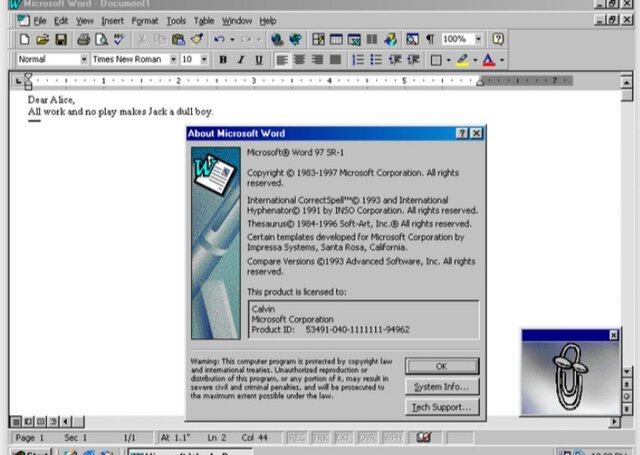The image size is (640, 455).
Task: Activate the Format Painter brush
Action: click(197, 40)
